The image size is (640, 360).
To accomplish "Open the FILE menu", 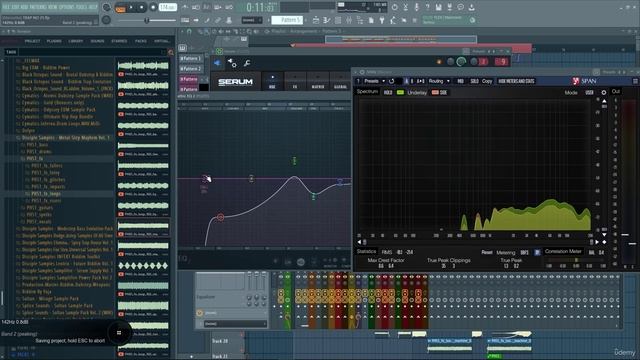I will point(7,7).
